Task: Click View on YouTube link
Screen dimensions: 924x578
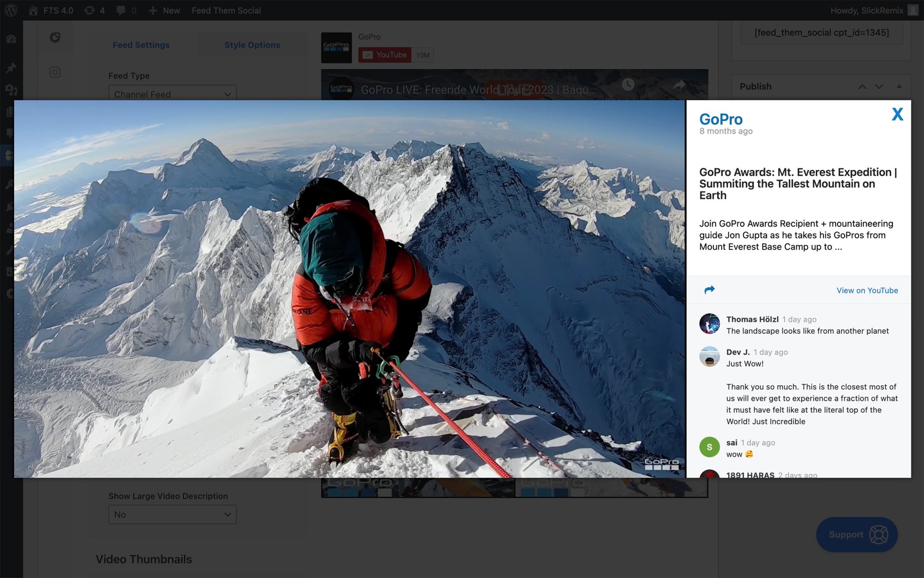Action: (867, 290)
